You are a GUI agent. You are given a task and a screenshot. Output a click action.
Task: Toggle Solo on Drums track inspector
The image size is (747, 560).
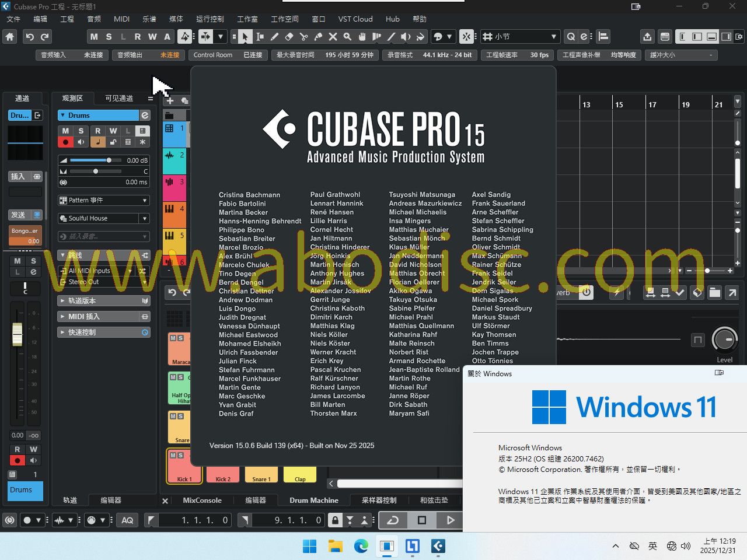coord(81,131)
